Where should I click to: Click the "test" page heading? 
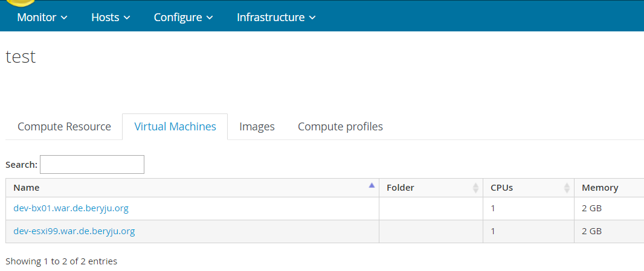coord(21,57)
